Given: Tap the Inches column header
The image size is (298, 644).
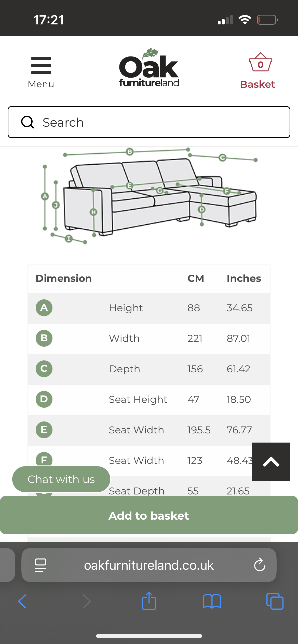Looking at the screenshot, I should pos(244,279).
